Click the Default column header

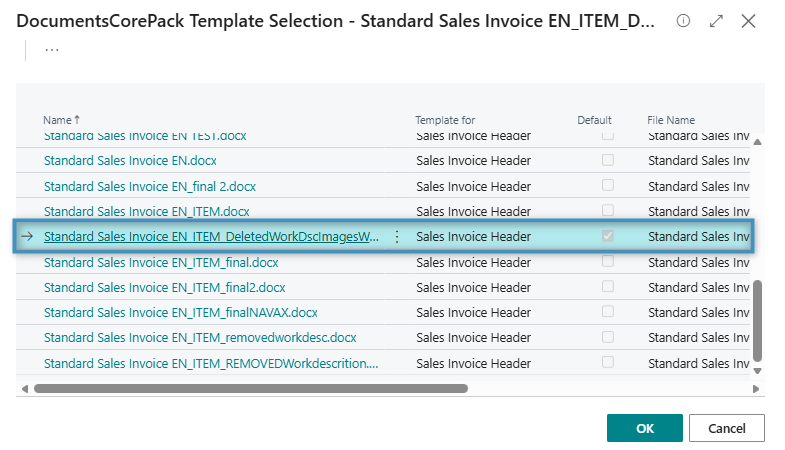(x=594, y=120)
